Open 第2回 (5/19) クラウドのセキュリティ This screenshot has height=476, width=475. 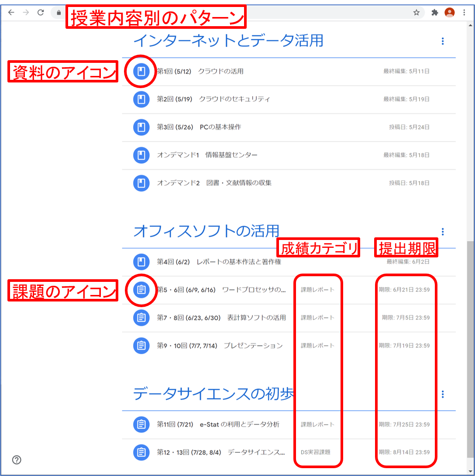pos(213,99)
